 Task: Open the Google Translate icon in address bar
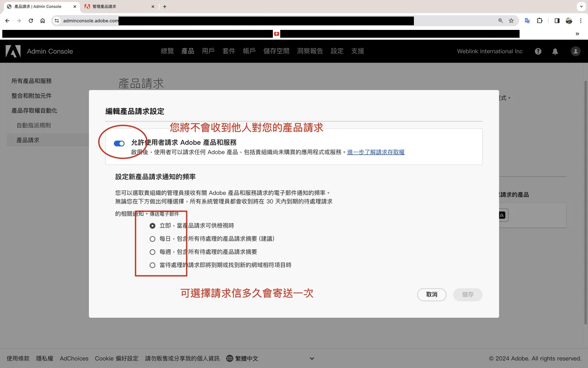coord(527,21)
